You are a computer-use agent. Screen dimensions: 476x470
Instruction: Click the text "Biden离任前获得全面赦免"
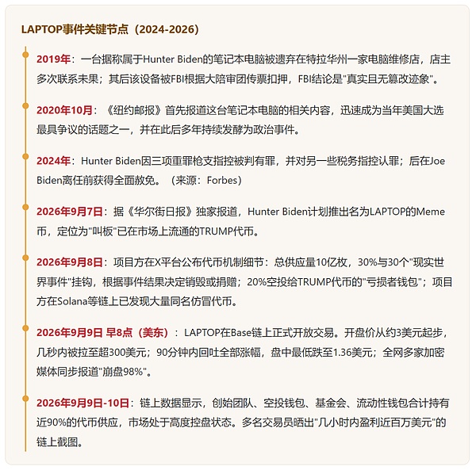pos(96,181)
